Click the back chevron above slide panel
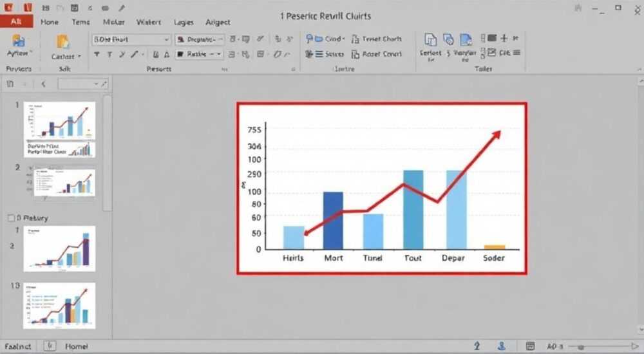The width and height of the screenshot is (644, 354). (x=43, y=84)
